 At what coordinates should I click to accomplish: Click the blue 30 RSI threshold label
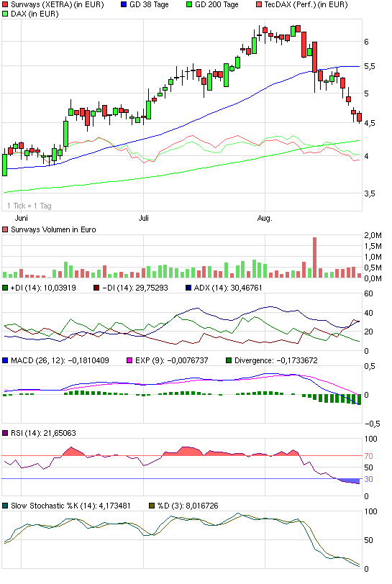pyautogui.click(x=368, y=479)
